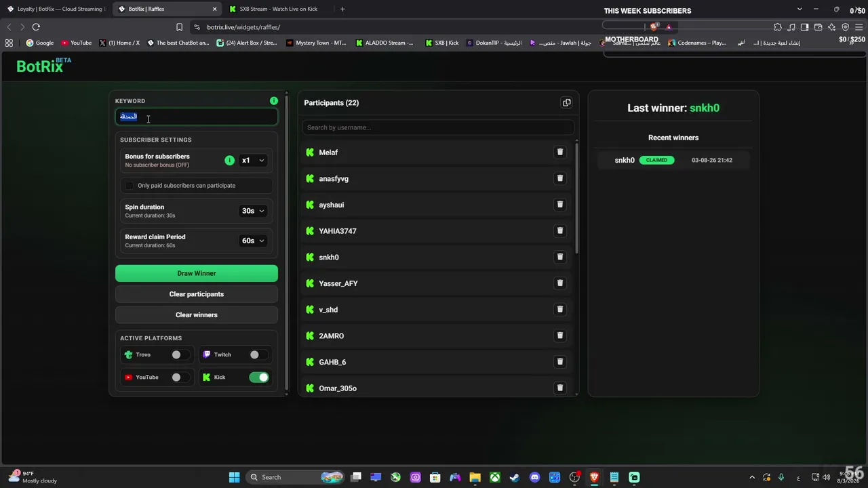The height and width of the screenshot is (488, 868).
Task: Enable the Trovo platform toggle
Action: click(x=180, y=354)
